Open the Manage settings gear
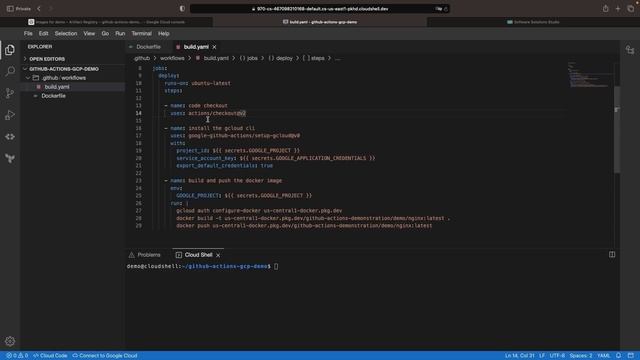This screenshot has height=360, width=640. 10,341
